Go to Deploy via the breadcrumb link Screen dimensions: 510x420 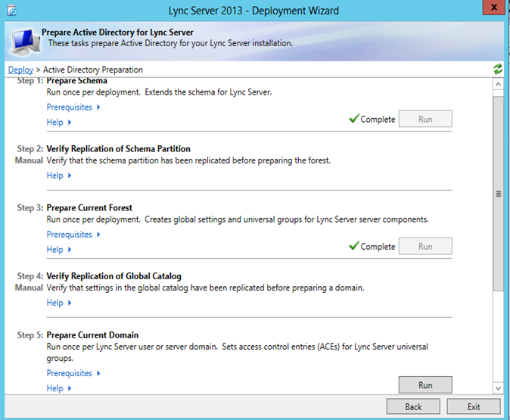[x=20, y=70]
